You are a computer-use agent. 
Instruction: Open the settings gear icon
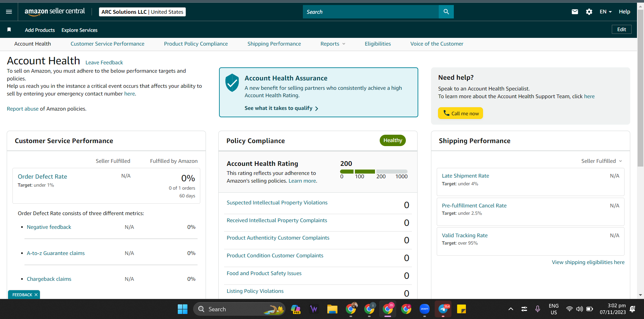pos(589,12)
